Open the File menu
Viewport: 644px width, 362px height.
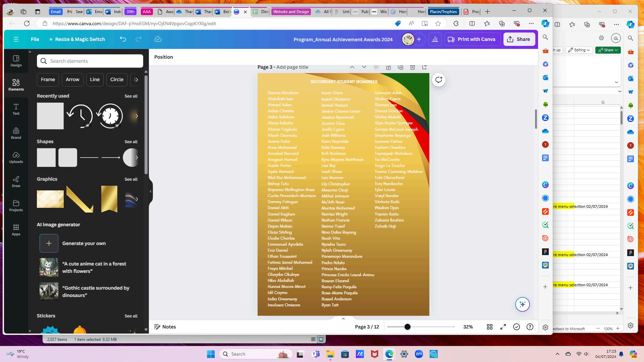pos(35,39)
